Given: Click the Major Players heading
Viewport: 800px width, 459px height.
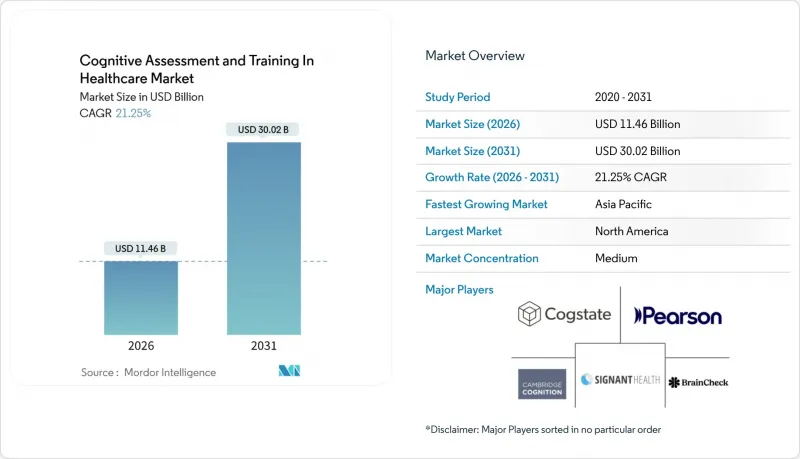Looking at the screenshot, I should (x=459, y=290).
